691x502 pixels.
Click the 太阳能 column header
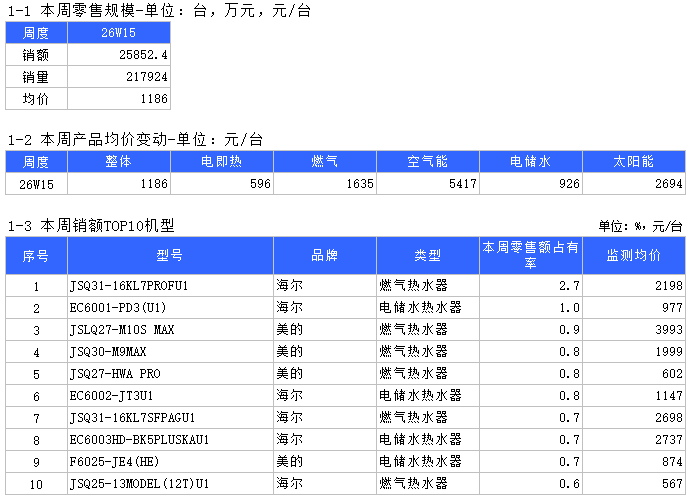(x=634, y=161)
